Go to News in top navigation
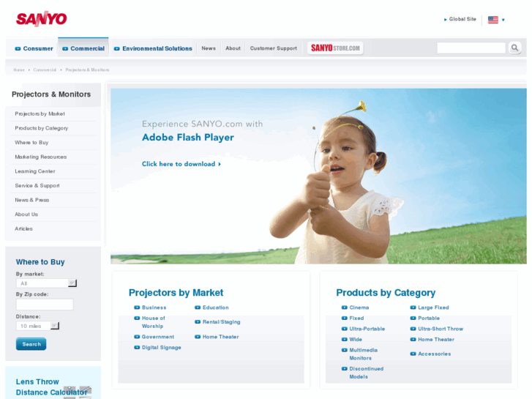532x399 pixels. click(209, 48)
